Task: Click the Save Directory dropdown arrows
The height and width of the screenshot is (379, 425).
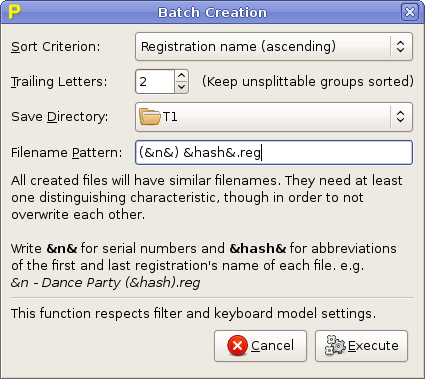Action: 400,117
